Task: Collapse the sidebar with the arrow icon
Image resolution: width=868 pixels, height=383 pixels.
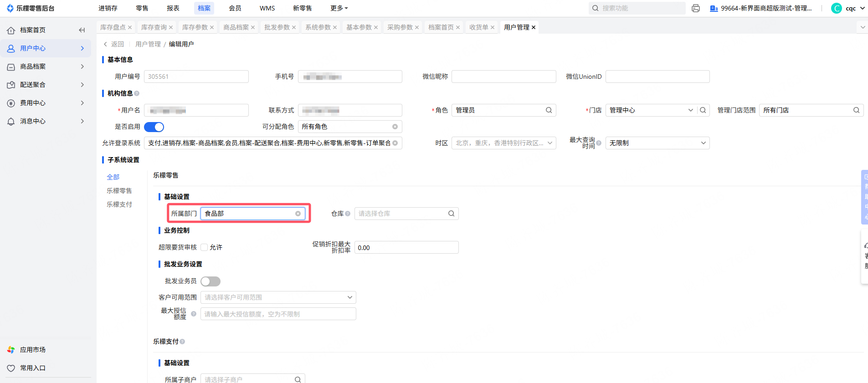Action: click(82, 30)
